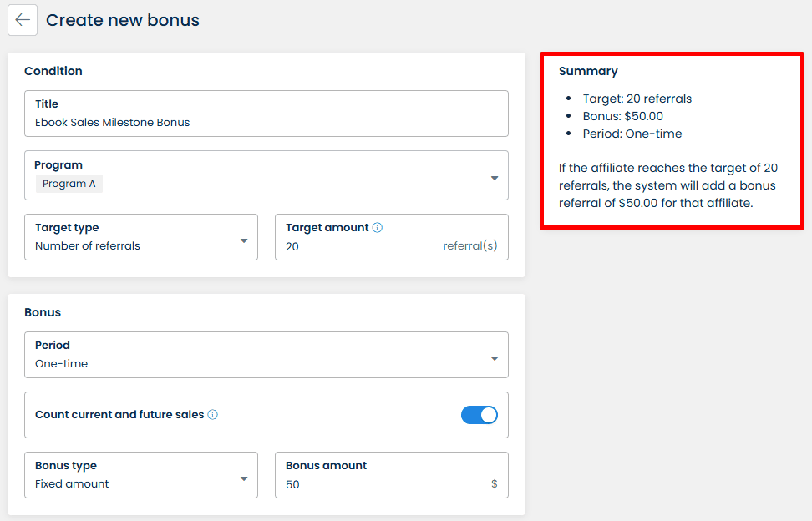This screenshot has height=521, width=812.
Task: Click the Summary panel heading
Action: [588, 71]
